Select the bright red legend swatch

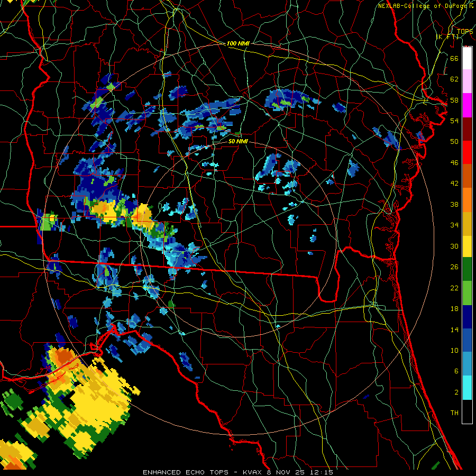coord(467,152)
